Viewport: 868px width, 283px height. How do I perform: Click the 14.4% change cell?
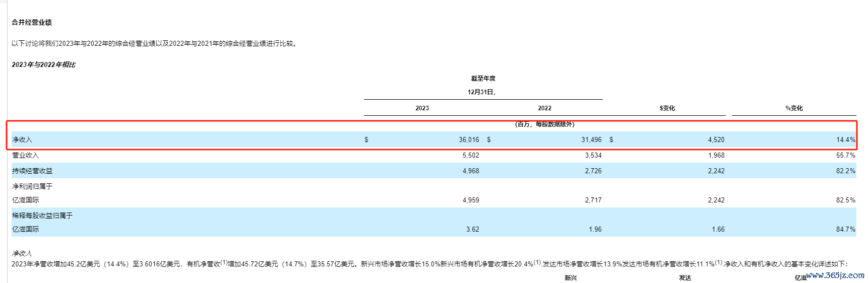(845, 139)
